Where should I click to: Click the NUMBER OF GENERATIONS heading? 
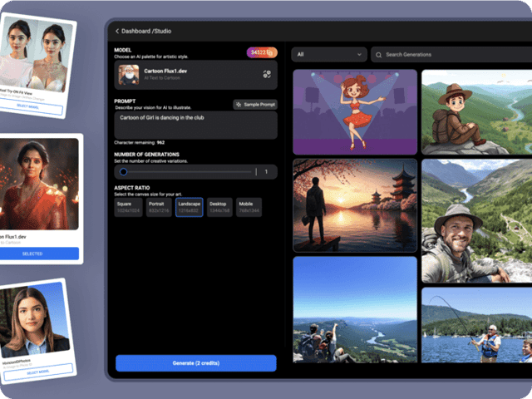coord(146,155)
